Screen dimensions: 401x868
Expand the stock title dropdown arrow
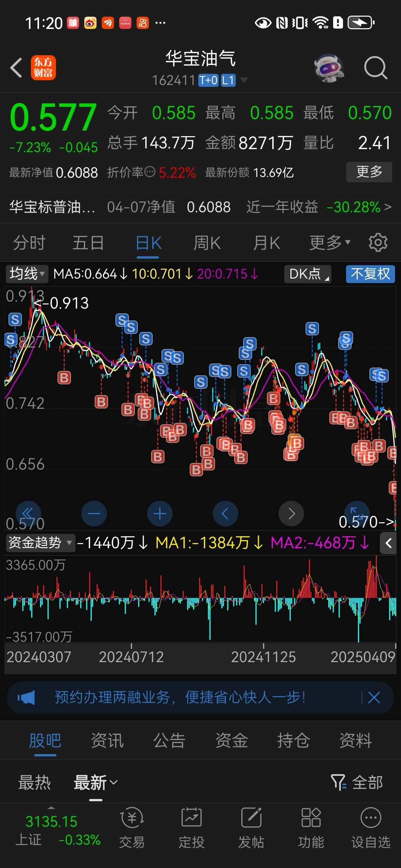coord(244,80)
